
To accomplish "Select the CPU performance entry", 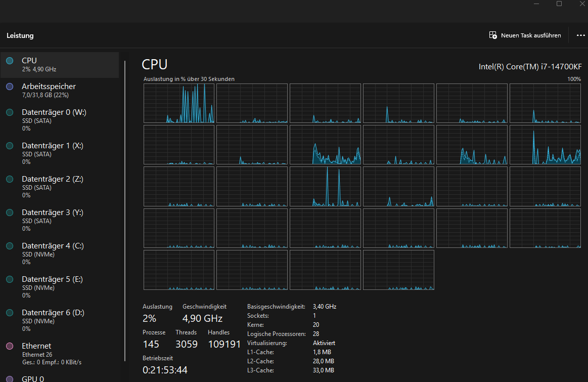I will pos(60,65).
